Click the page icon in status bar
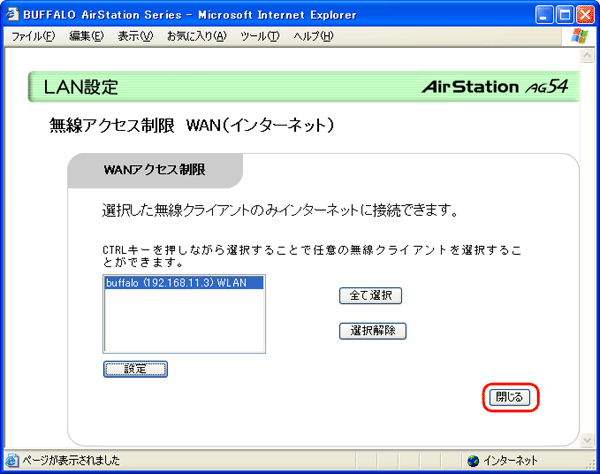Screen dimensions: 600x474 [11, 461]
